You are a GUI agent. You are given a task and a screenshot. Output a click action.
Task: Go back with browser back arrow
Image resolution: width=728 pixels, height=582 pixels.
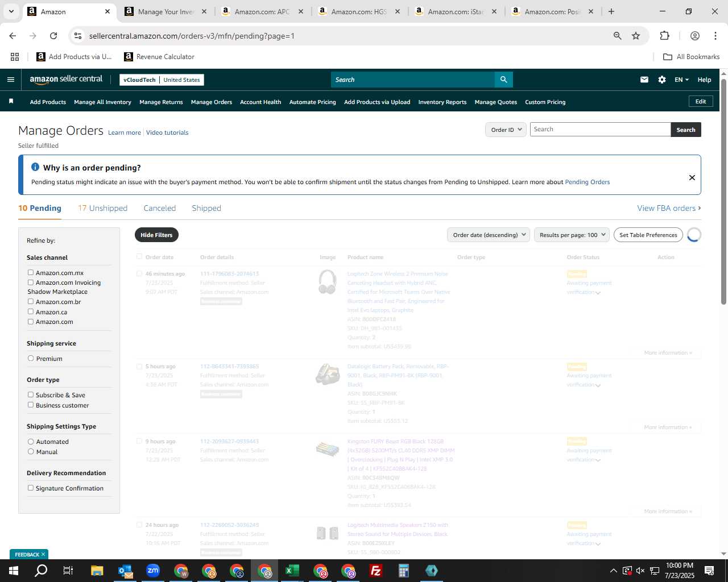pos(13,36)
